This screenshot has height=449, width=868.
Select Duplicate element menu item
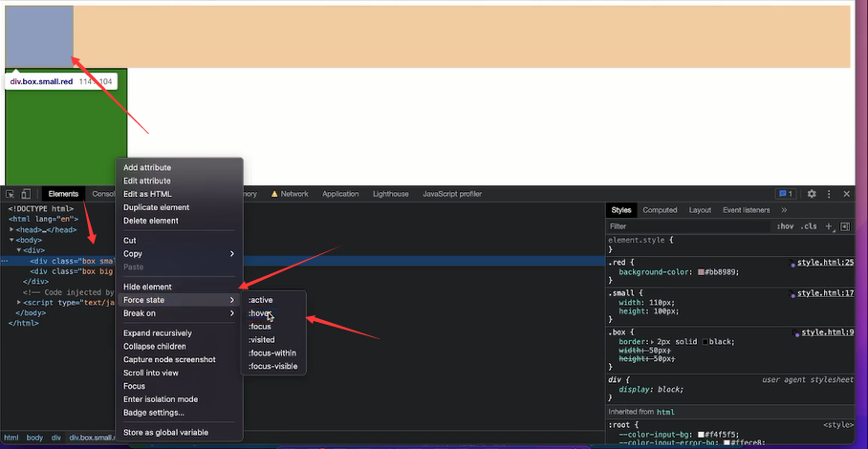click(x=179, y=207)
